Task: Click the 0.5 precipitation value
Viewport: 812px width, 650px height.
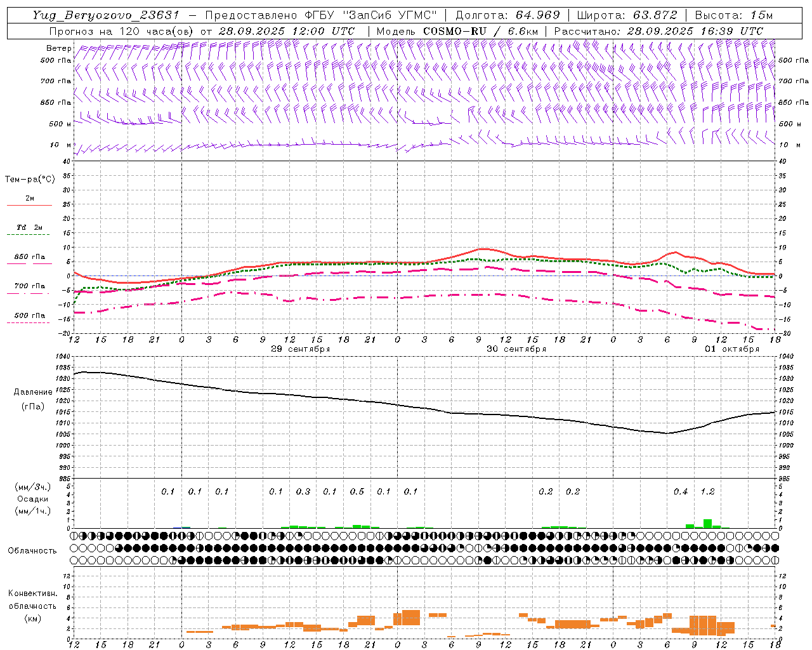Action: 357,492
